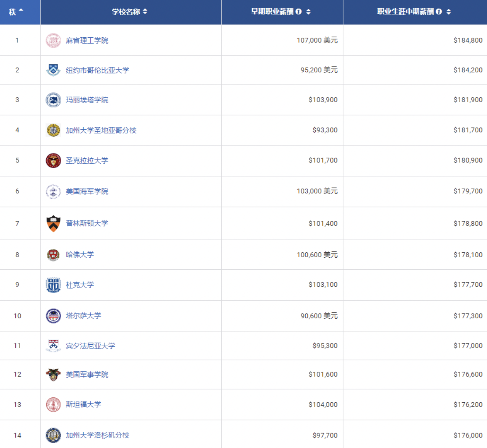Open the 纽约市哥伦比亚大学 link

98,70
